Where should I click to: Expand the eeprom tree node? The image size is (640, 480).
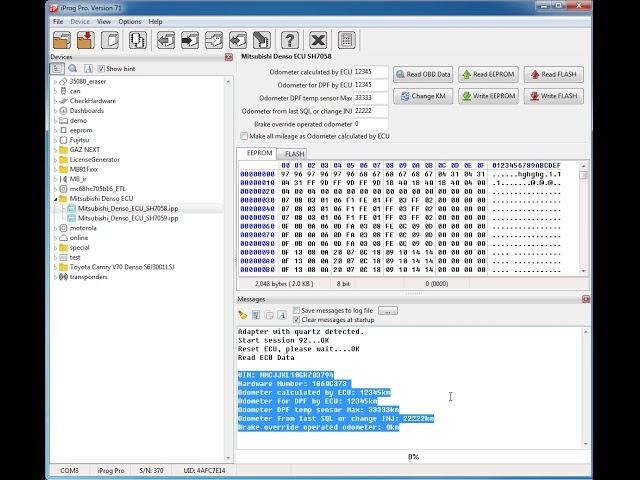point(56,130)
